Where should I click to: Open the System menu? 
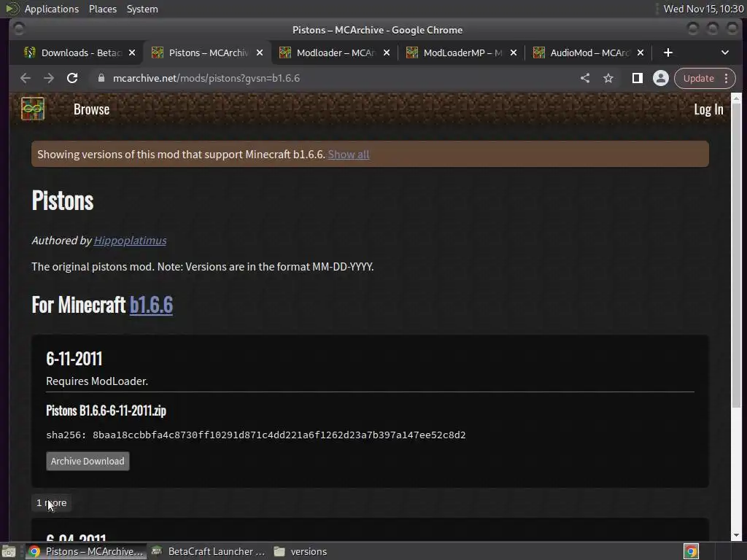pos(142,9)
